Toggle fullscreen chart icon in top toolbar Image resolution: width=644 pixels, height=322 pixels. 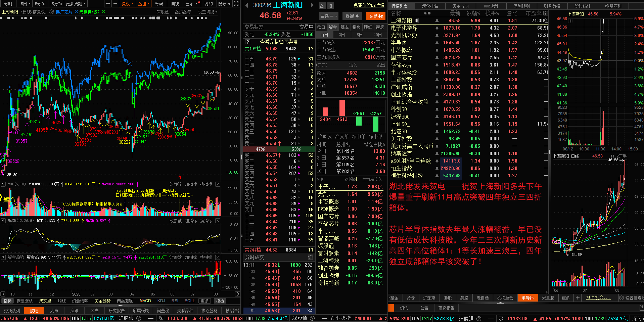236,4
